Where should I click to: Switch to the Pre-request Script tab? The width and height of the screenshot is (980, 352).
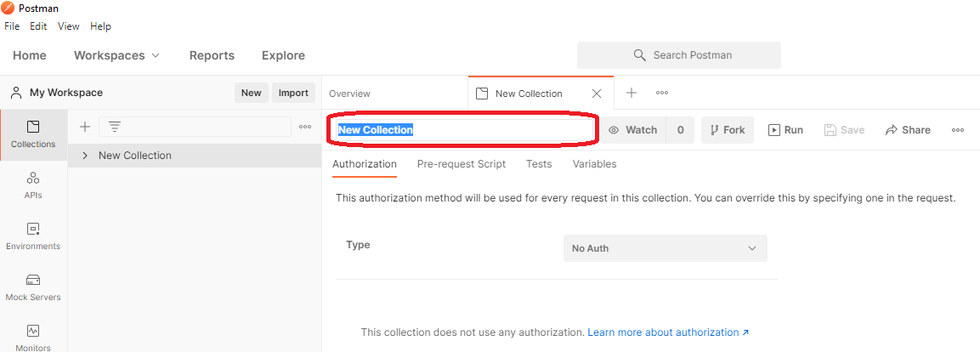pyautogui.click(x=462, y=164)
